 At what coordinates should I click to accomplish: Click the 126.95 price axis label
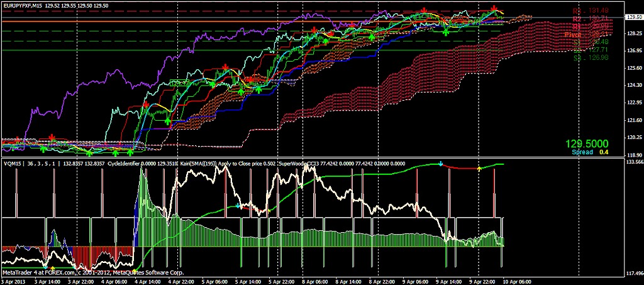[635, 51]
